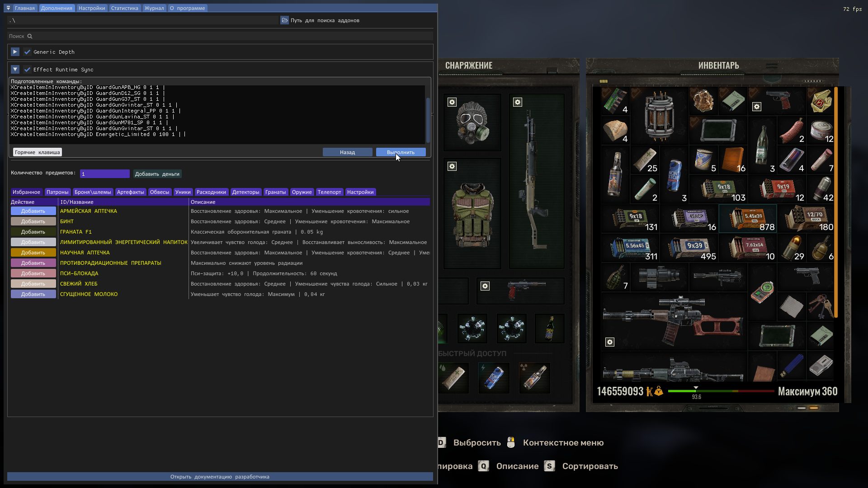
Task: Disable the Effect Runtime Sync checkbox
Action: pyautogui.click(x=27, y=69)
